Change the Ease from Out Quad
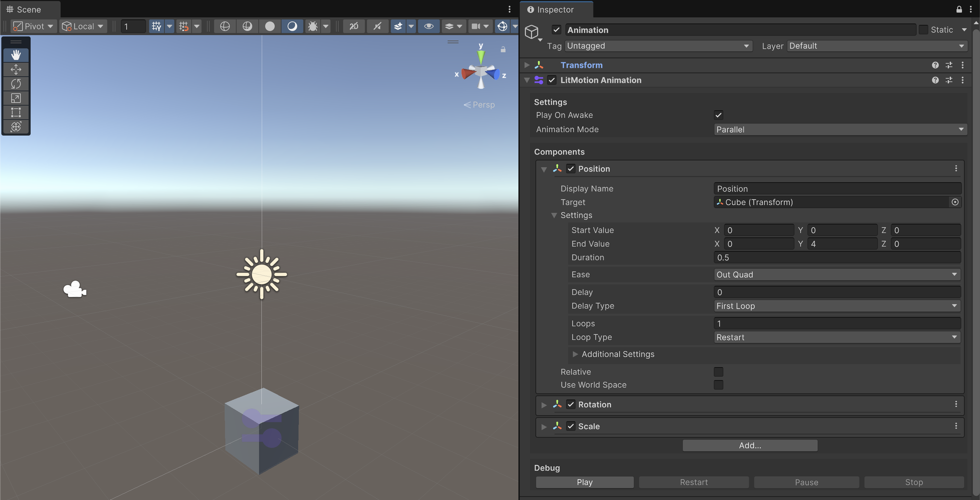980x500 pixels. 837,275
